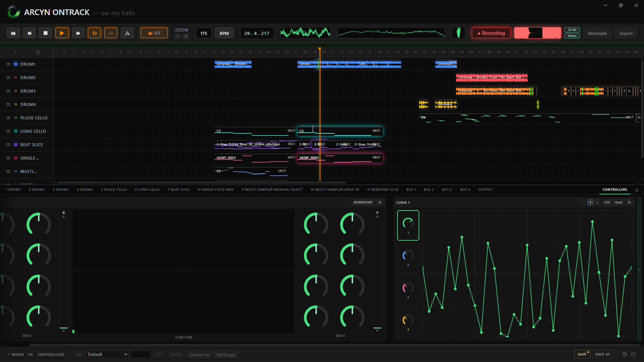Open the 5 PLUCK CELLO tab
The width and height of the screenshot is (644, 362).
point(114,190)
